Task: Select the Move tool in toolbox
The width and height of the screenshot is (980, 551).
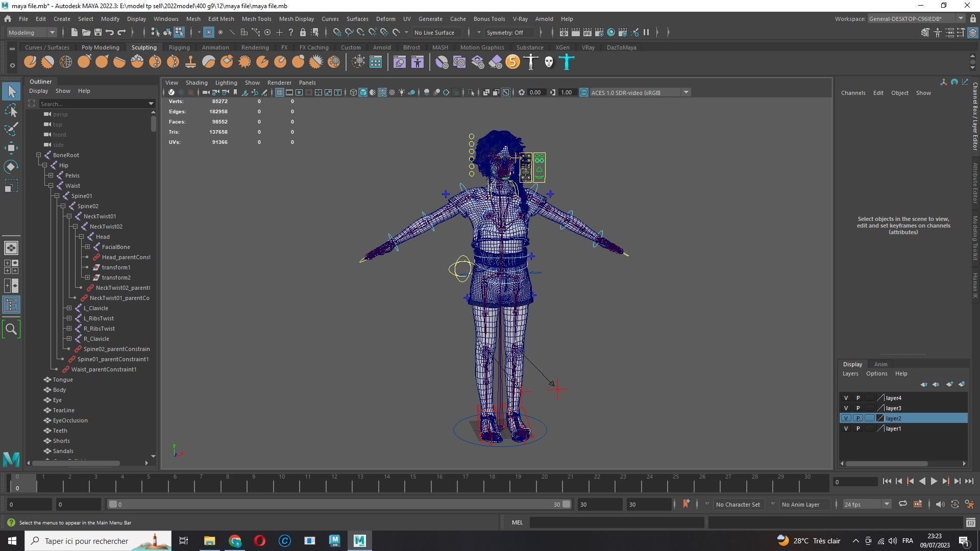Action: 11,148
